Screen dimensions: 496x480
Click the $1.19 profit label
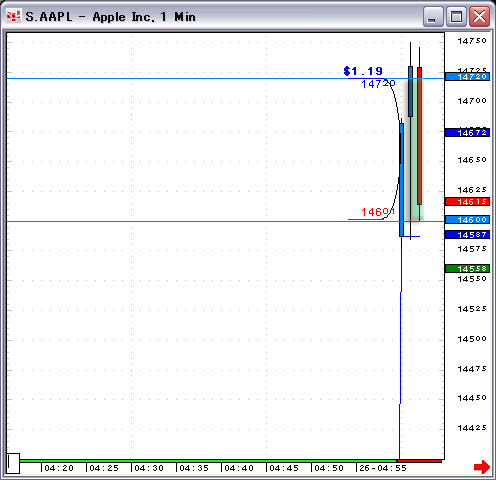pyautogui.click(x=363, y=71)
